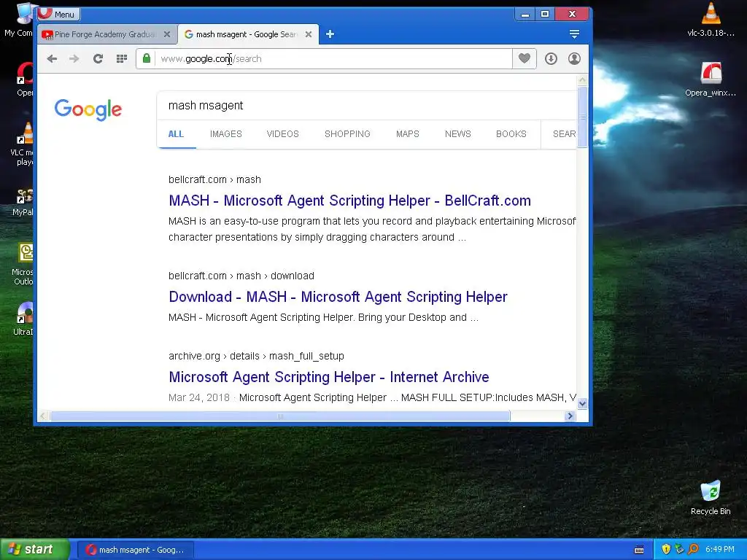The width and height of the screenshot is (747, 560).
Task: Click the on-screen keyboard tray icon
Action: [639, 550]
